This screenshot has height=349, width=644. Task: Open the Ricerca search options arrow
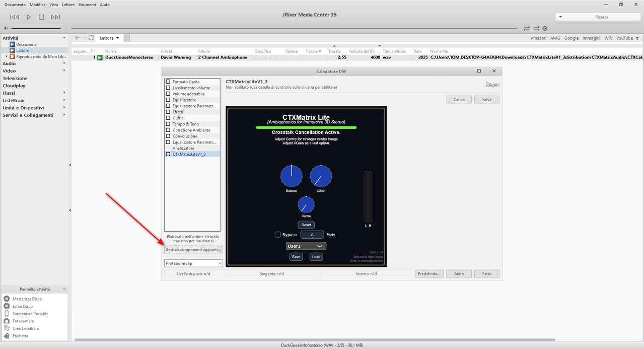(x=560, y=17)
